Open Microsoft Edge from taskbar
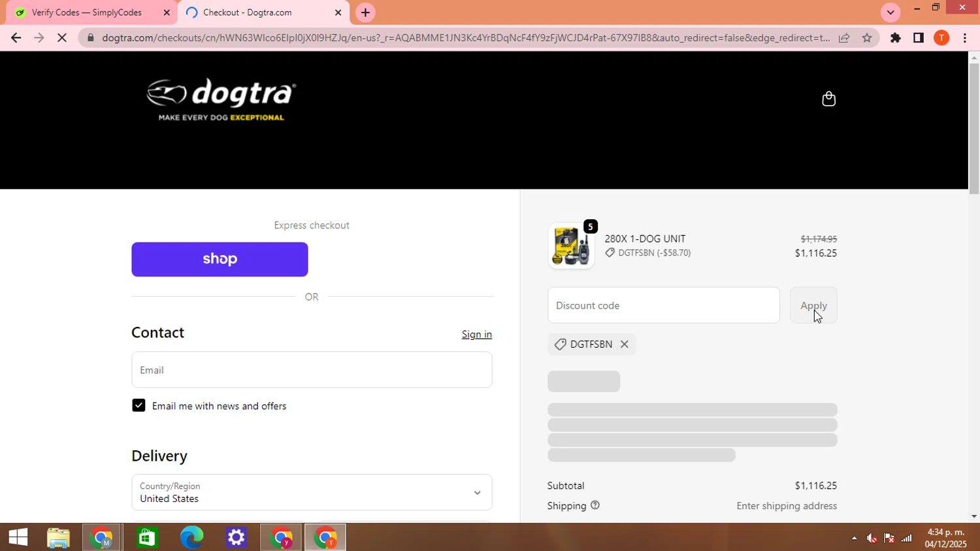Image resolution: width=980 pixels, height=551 pixels. point(191,537)
